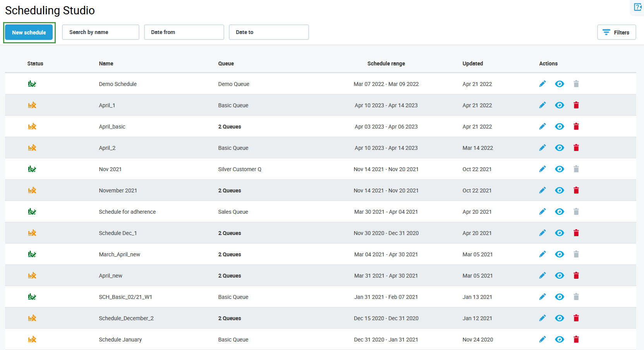Sort by the Name column header

[x=106, y=63]
